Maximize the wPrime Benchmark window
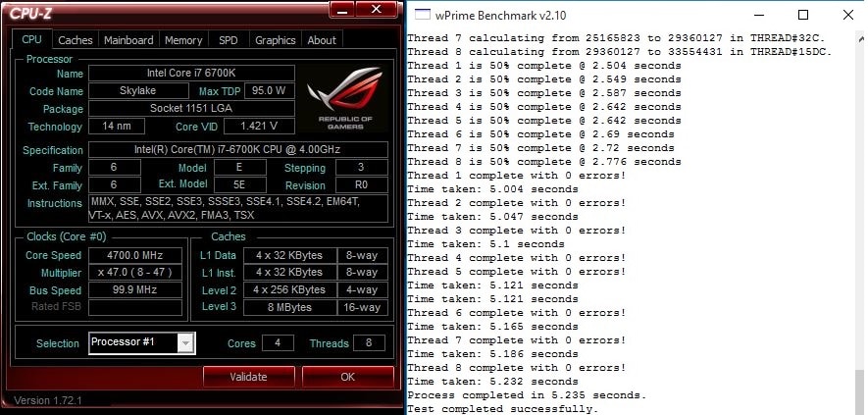868x415 pixels. pyautogui.click(x=803, y=15)
